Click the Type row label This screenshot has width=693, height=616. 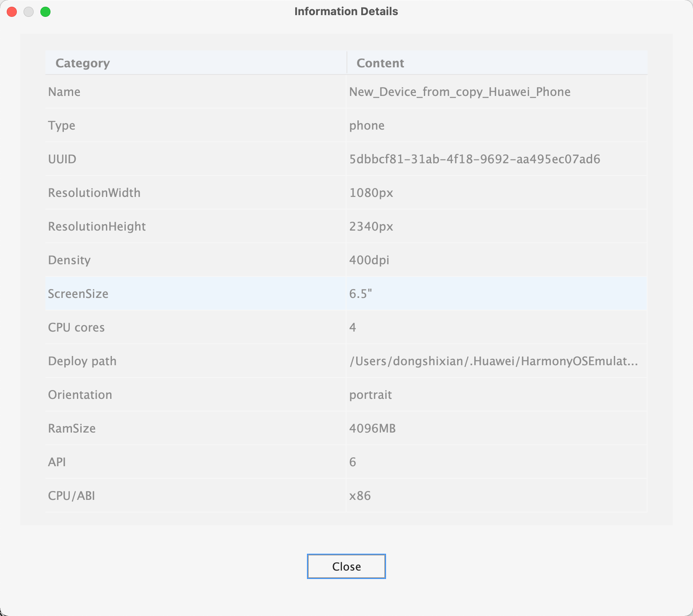click(62, 125)
